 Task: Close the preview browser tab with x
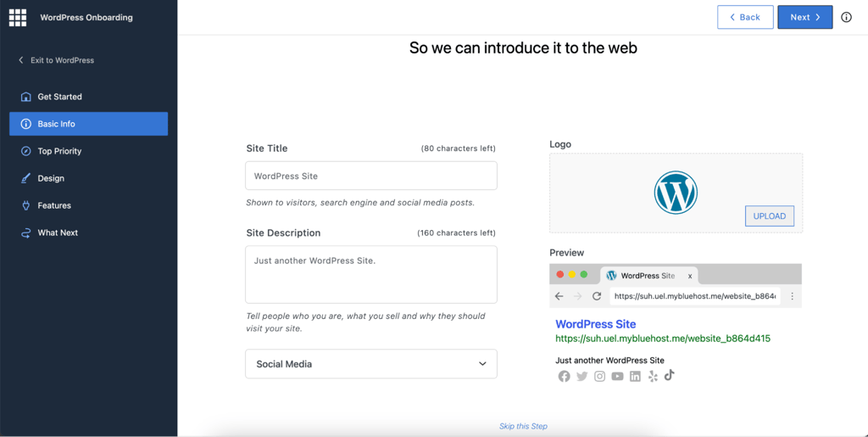pyautogui.click(x=690, y=276)
